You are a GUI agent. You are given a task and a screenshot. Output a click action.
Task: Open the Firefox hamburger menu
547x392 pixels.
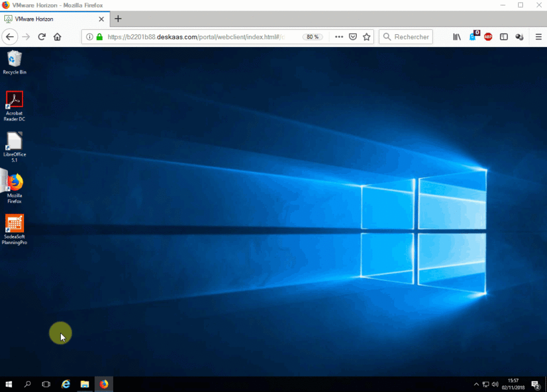[x=538, y=37]
